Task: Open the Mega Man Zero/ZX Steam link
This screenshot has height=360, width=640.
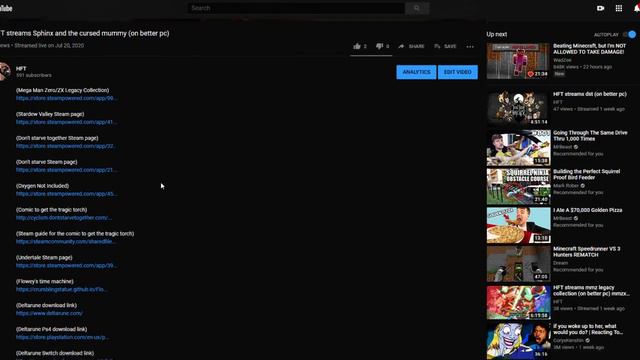Action: (66, 98)
